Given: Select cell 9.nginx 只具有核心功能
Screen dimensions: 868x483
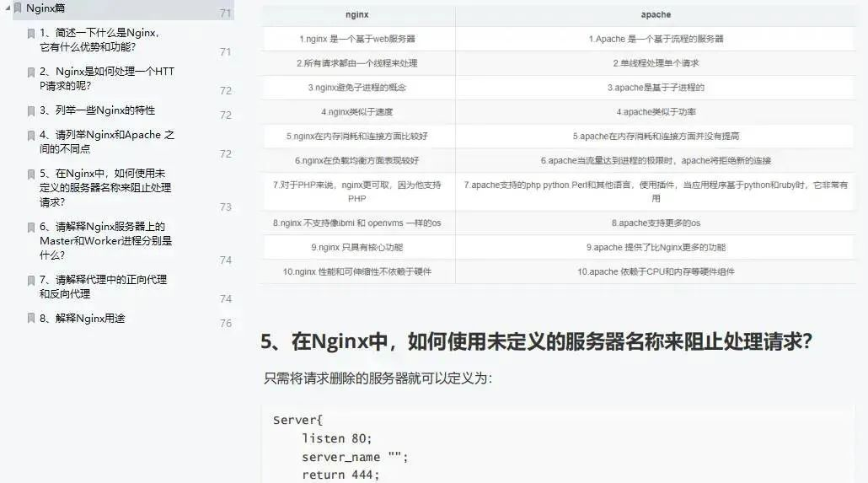Looking at the screenshot, I should tap(357, 248).
